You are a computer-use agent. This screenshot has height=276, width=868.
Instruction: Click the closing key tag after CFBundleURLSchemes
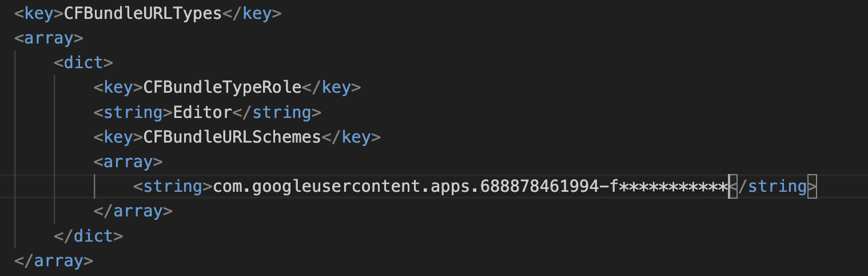click(351, 137)
